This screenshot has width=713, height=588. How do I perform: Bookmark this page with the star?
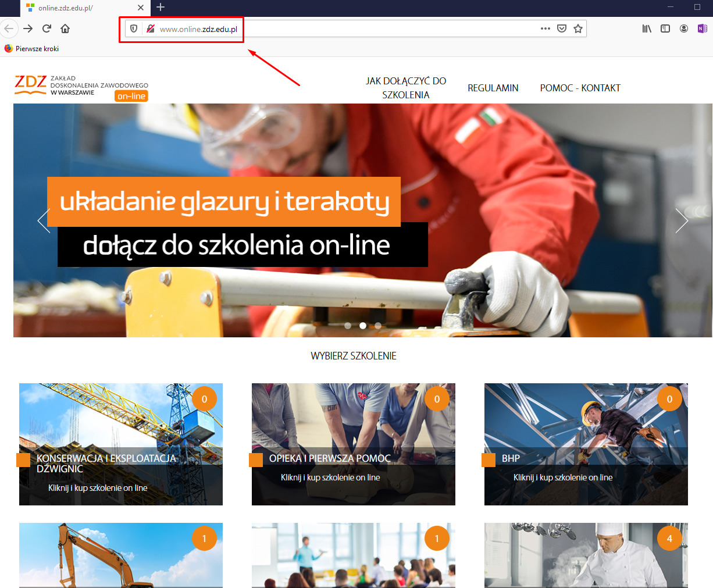click(578, 28)
